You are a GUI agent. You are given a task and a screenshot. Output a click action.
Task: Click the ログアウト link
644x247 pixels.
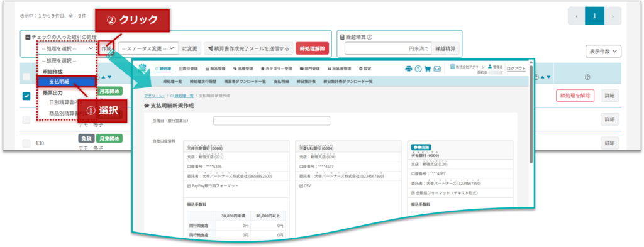tap(516, 69)
